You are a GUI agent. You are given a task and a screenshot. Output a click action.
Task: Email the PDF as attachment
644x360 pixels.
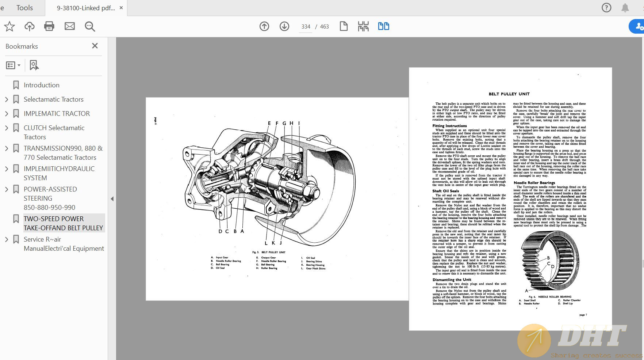point(69,26)
